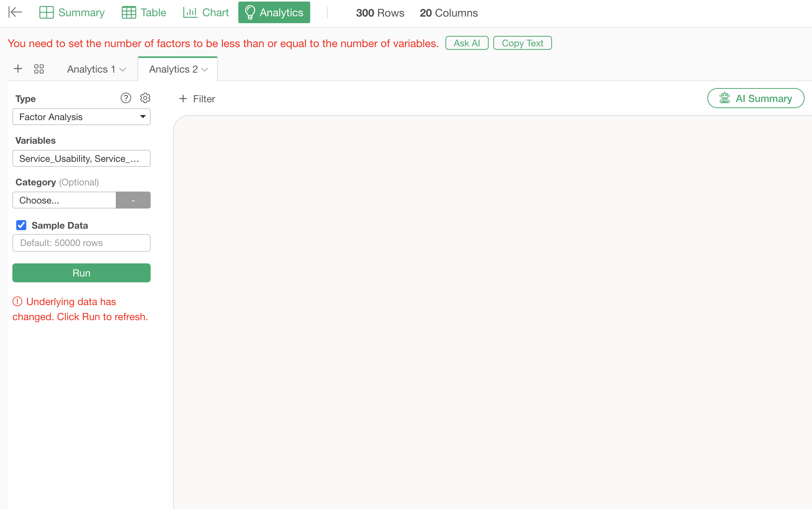
Task: Open the analytics grid overview icon
Action: pyautogui.click(x=39, y=69)
